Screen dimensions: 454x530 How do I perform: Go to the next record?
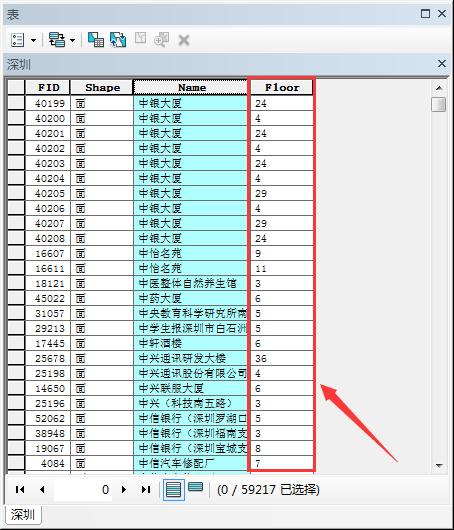[124, 489]
